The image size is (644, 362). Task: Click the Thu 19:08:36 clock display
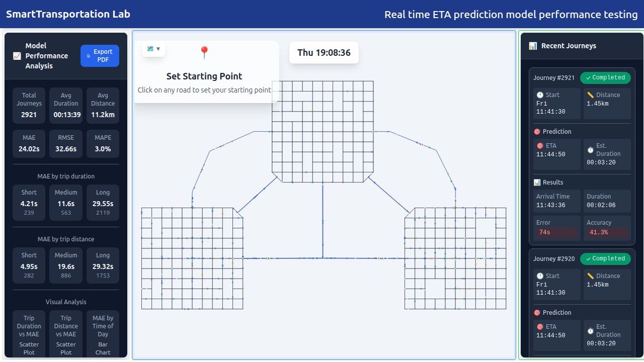click(324, 52)
